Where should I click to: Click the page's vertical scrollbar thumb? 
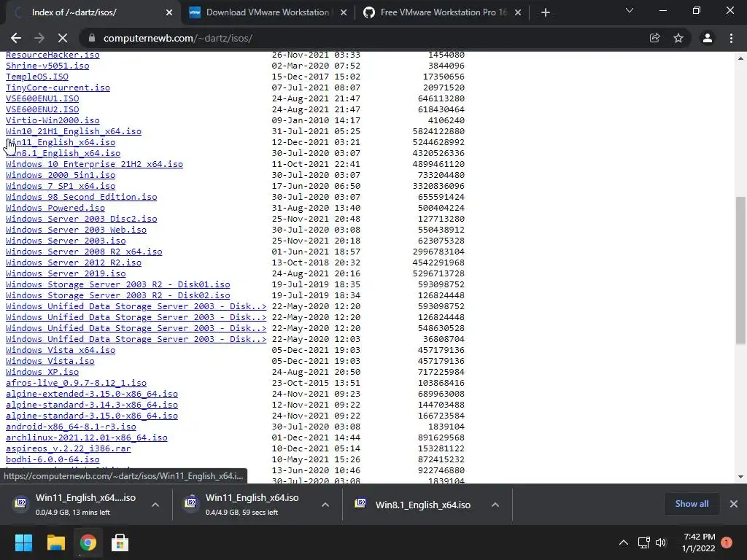[x=740, y=270]
